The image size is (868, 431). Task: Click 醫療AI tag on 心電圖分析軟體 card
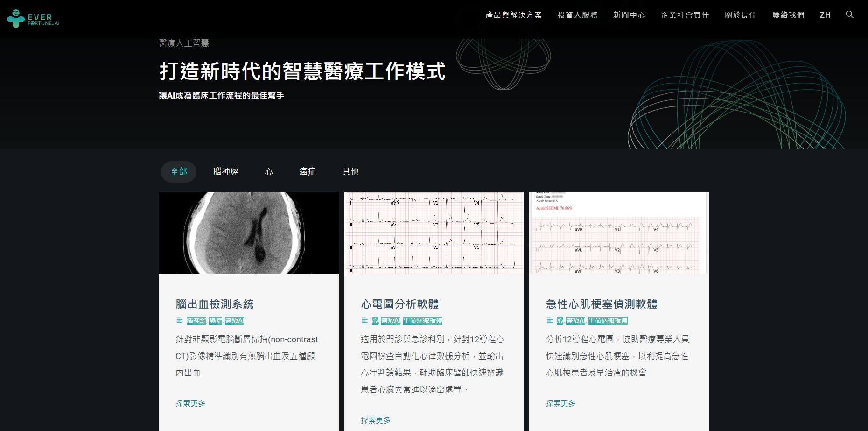[x=391, y=320]
